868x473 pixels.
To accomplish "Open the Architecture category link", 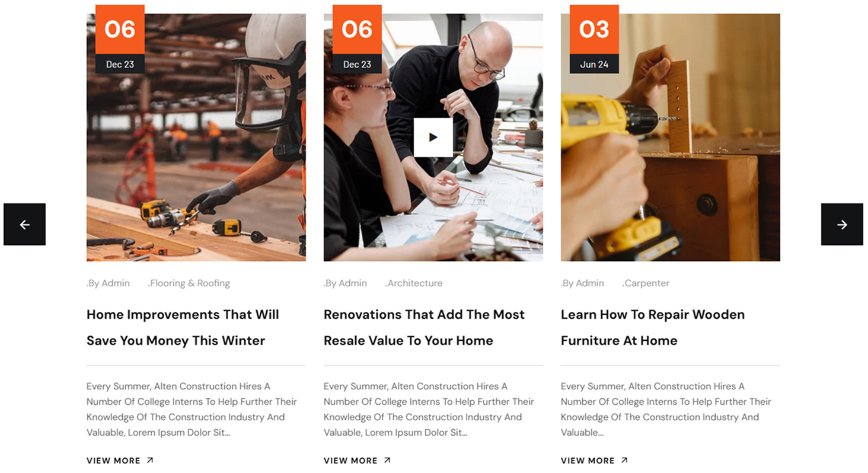I will click(414, 283).
